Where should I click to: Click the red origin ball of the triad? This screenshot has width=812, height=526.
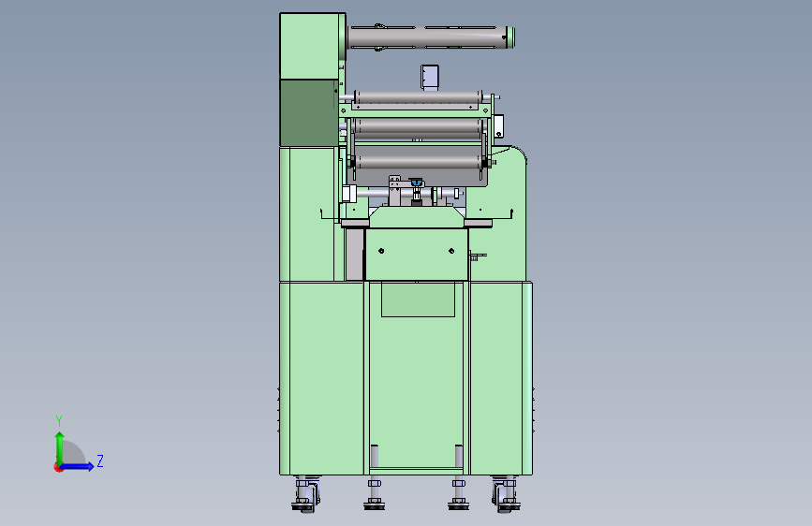[x=58, y=467]
